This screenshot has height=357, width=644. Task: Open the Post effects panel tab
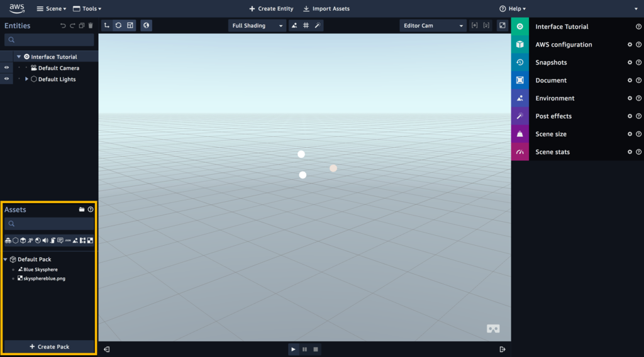[x=520, y=116]
